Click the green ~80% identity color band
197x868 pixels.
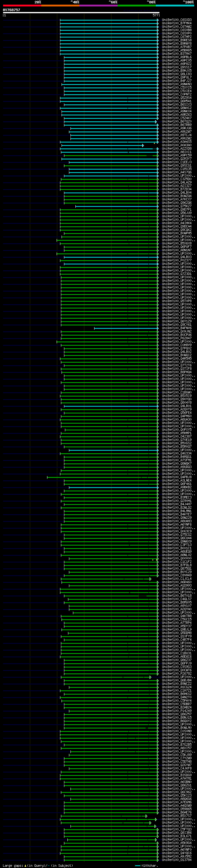[137, 6]
